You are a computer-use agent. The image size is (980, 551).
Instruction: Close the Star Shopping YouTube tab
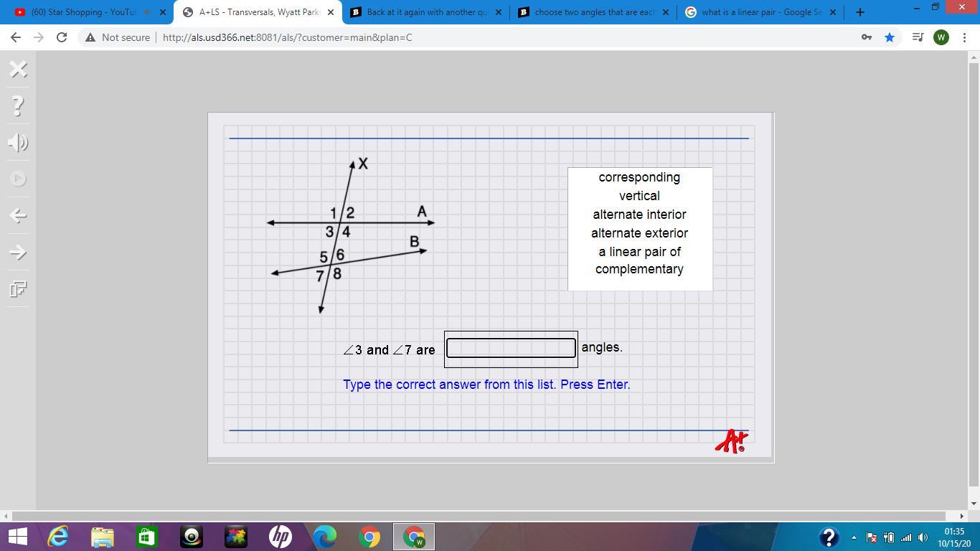[163, 12]
